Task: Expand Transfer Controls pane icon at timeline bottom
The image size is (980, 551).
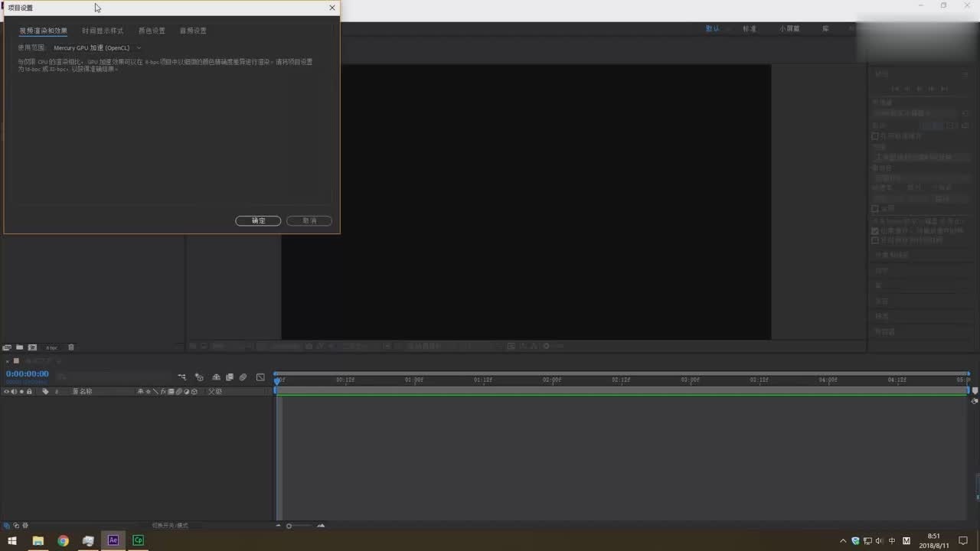Action: [x=15, y=526]
